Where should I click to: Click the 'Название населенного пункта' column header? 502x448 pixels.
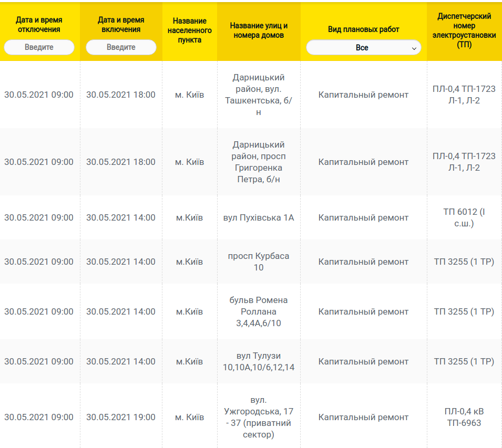tap(190, 30)
